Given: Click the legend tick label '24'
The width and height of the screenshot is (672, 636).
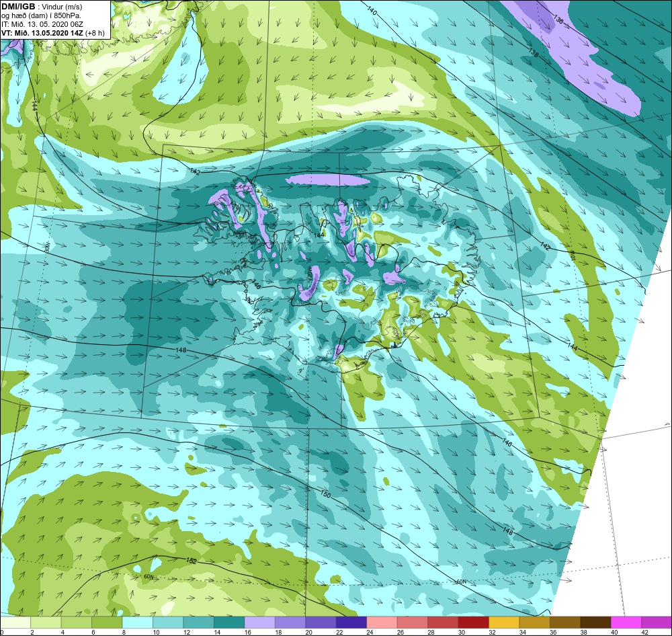Looking at the screenshot, I should (x=370, y=632).
